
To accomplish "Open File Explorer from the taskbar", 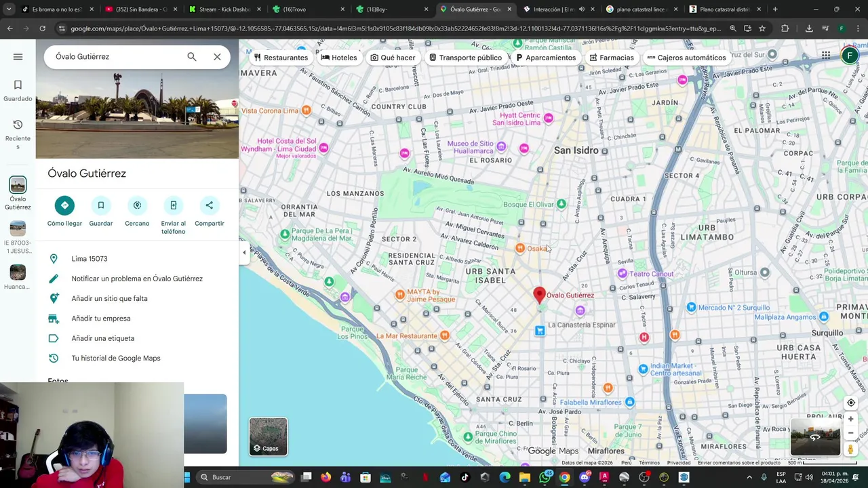I will tap(525, 477).
